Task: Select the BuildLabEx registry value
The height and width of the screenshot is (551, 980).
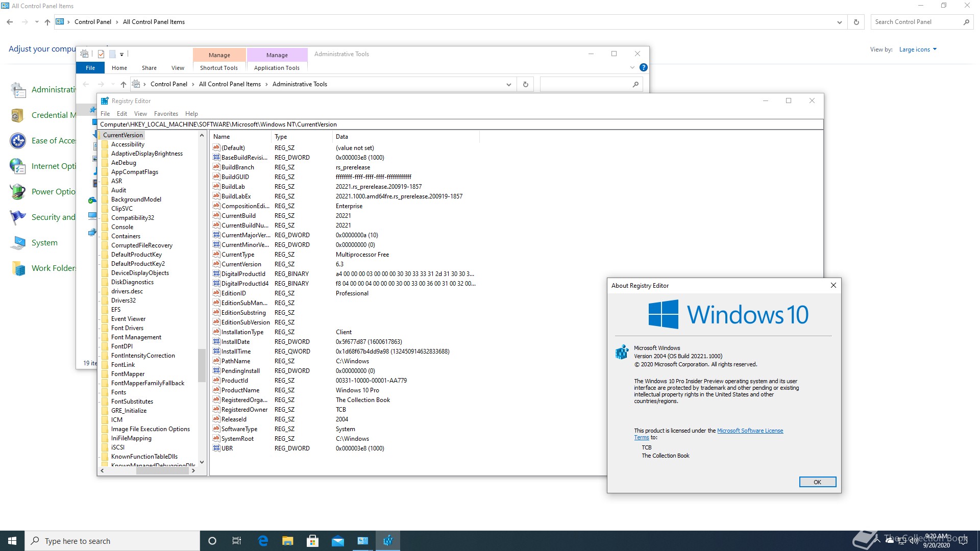Action: (236, 196)
